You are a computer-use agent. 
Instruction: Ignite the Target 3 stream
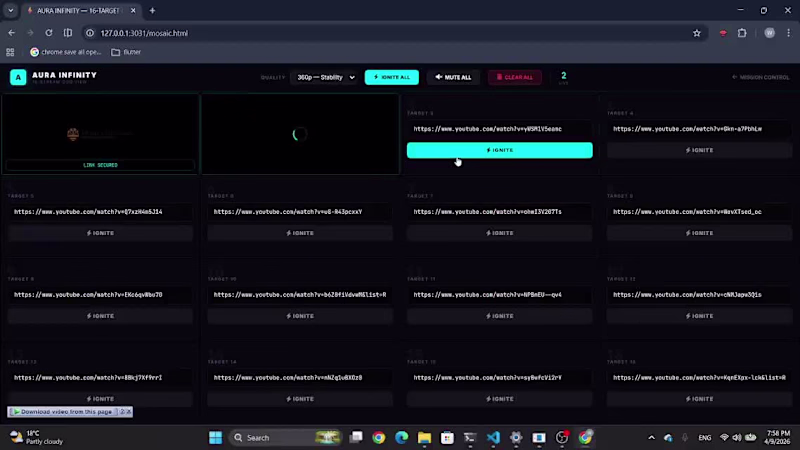point(499,150)
